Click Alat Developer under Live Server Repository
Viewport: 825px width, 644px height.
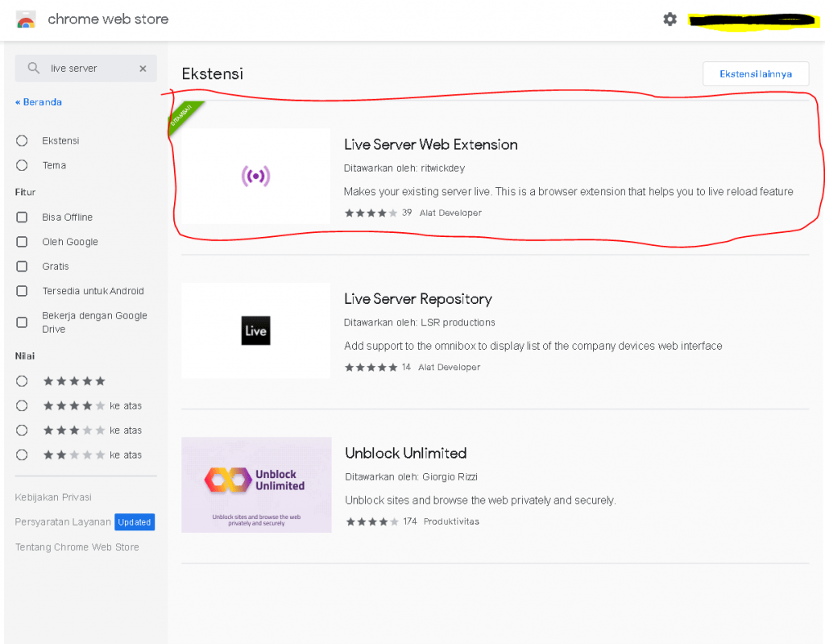pos(450,367)
